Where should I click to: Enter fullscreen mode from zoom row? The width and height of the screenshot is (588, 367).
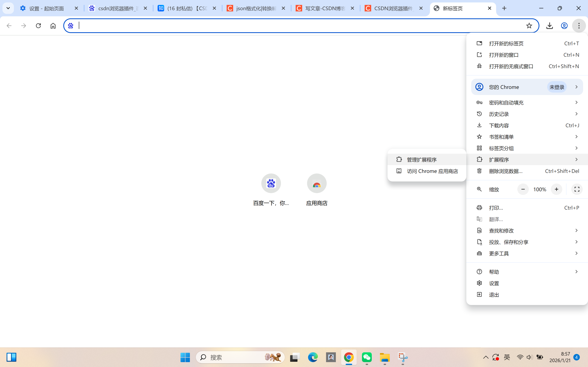click(x=577, y=189)
